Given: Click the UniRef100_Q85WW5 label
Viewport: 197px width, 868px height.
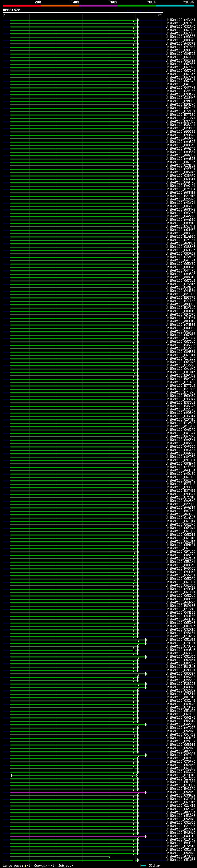Looking at the screenshot, I should click(180, 172).
